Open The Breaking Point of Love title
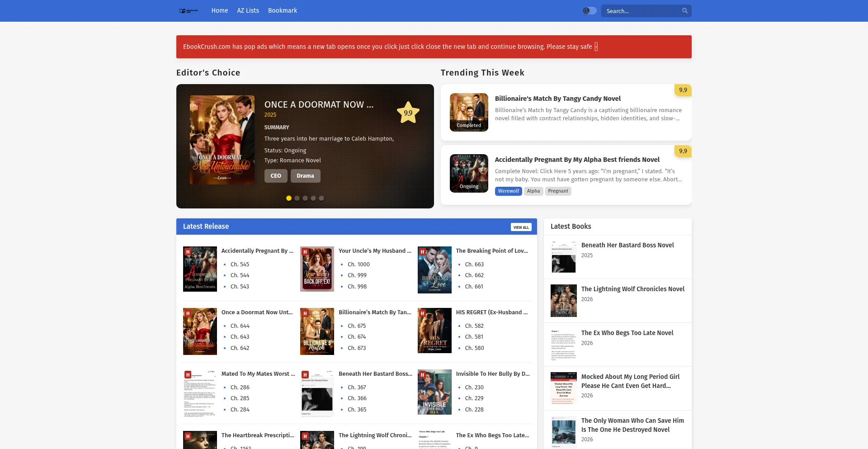 pos(492,251)
